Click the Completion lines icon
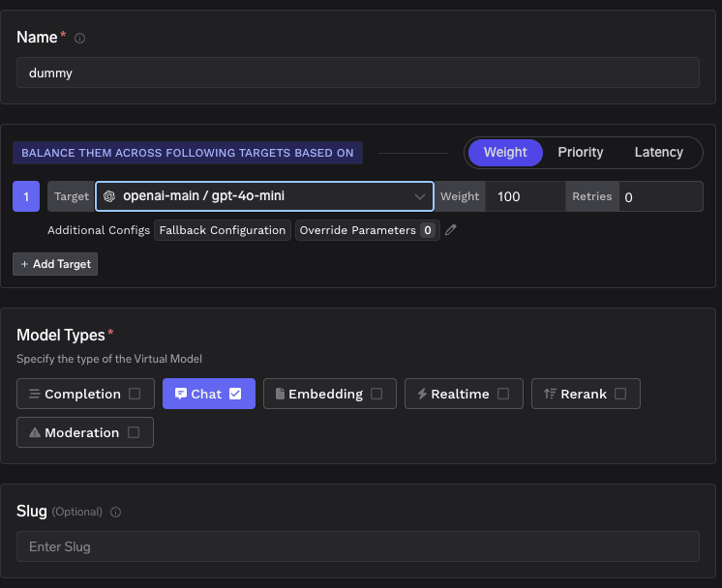Screen dimensions: 722x588 [35, 394]
